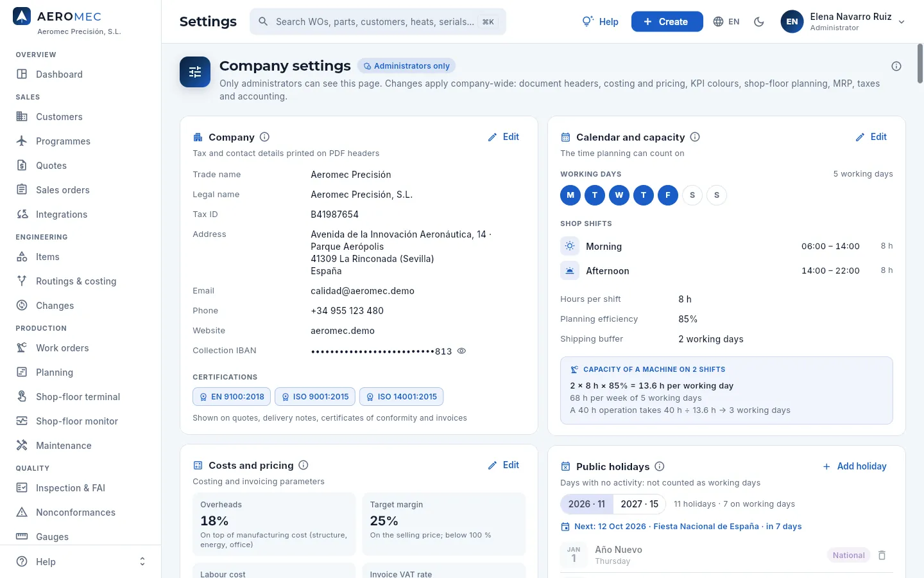Show info for Company card
924x578 pixels.
coord(264,137)
